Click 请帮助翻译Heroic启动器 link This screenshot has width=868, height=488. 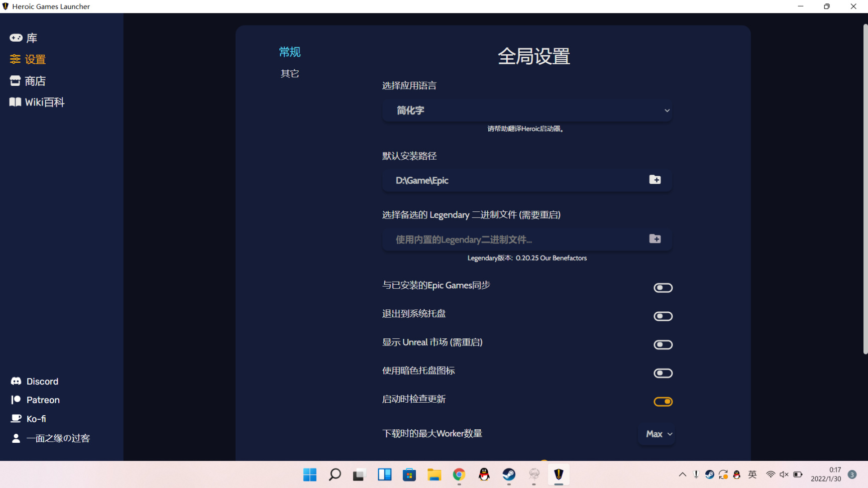point(526,129)
